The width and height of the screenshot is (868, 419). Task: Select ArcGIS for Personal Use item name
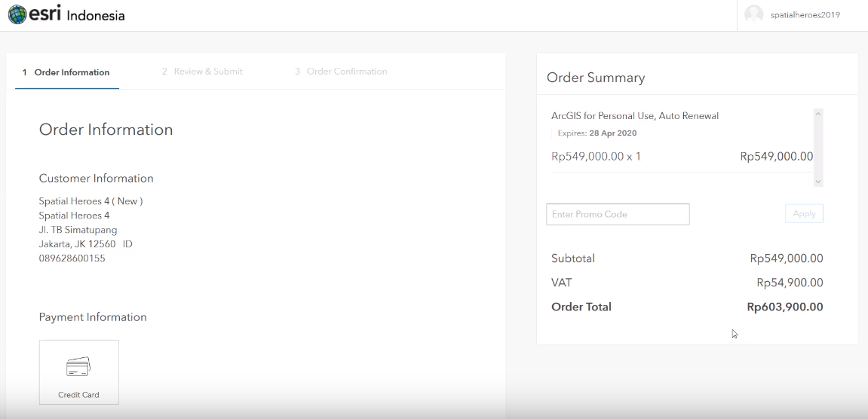click(635, 116)
